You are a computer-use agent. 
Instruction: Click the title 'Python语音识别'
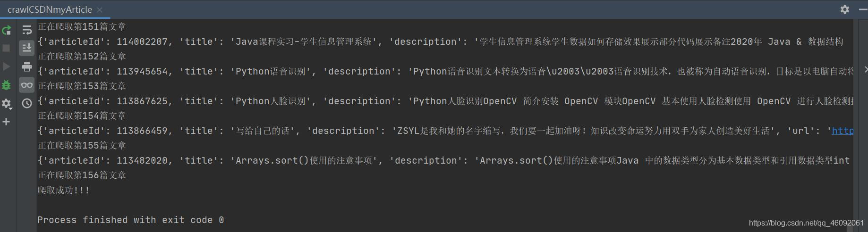coord(271,71)
